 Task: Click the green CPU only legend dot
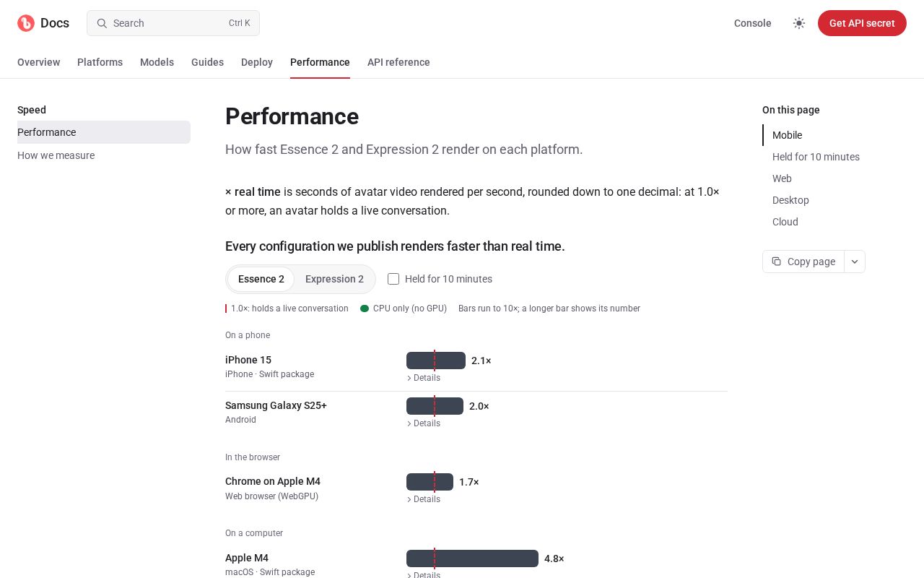point(365,309)
